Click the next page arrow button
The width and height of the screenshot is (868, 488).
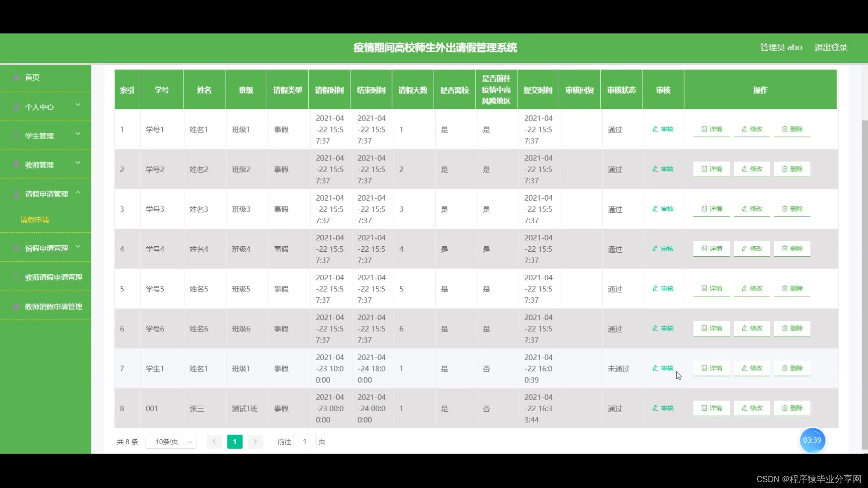(255, 441)
